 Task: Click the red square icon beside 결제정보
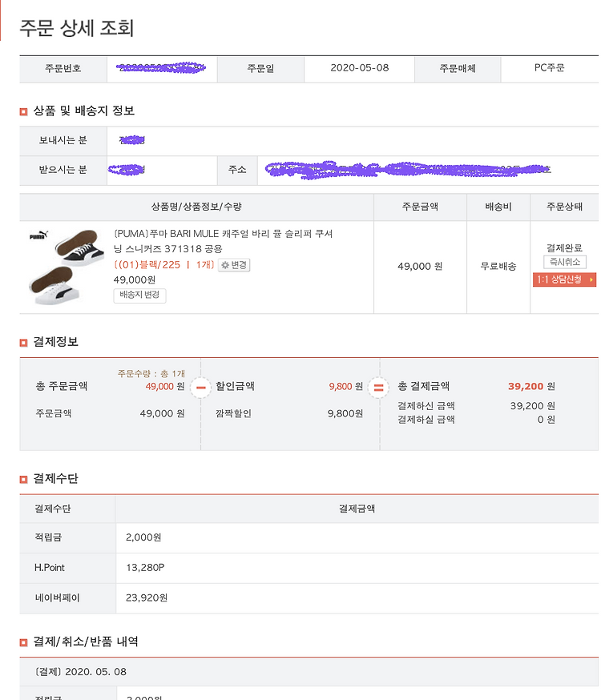pyautogui.click(x=24, y=343)
